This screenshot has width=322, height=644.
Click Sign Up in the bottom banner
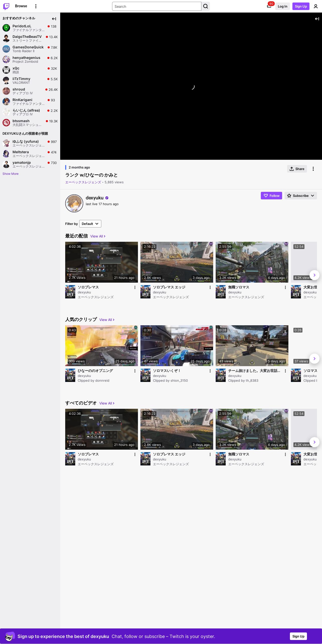coord(298,636)
